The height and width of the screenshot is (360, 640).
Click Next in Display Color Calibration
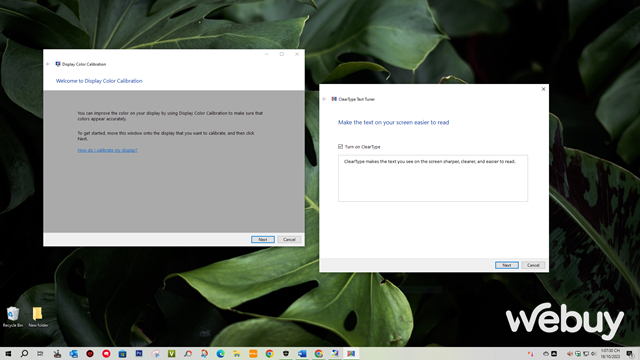click(262, 240)
